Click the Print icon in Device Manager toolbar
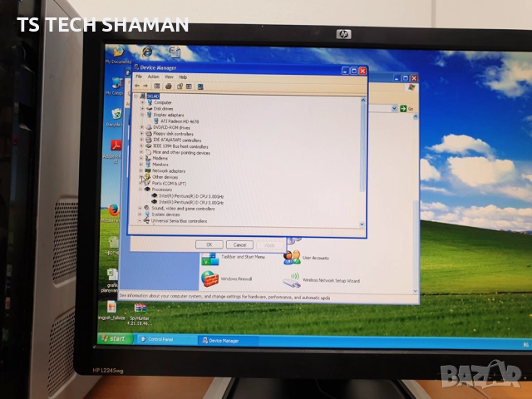The height and width of the screenshot is (399, 532). pyautogui.click(x=168, y=86)
